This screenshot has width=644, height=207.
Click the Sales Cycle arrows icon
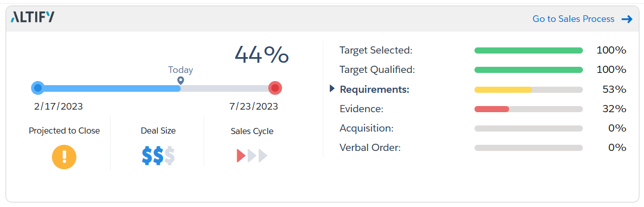[252, 156]
